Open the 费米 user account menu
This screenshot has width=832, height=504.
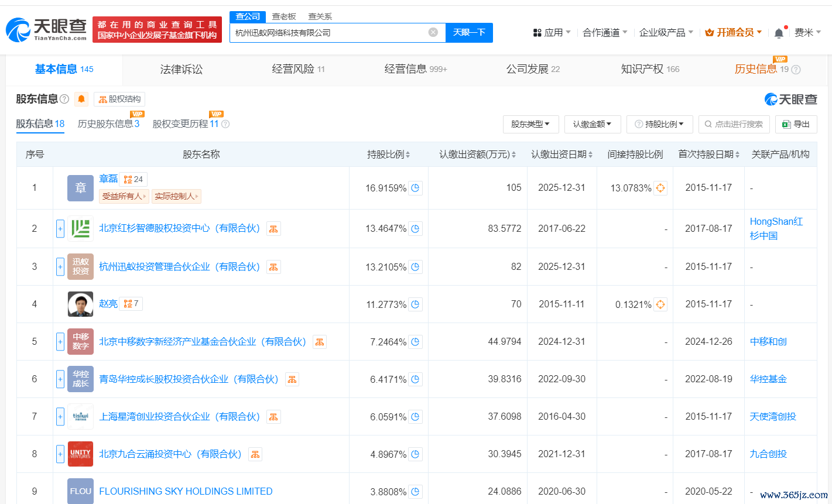tap(807, 33)
